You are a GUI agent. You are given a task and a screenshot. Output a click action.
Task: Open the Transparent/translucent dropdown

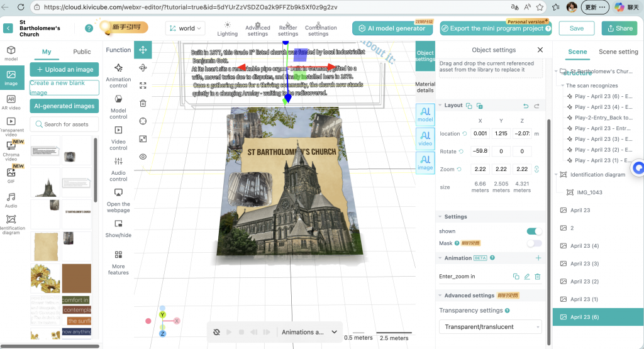tap(491, 327)
